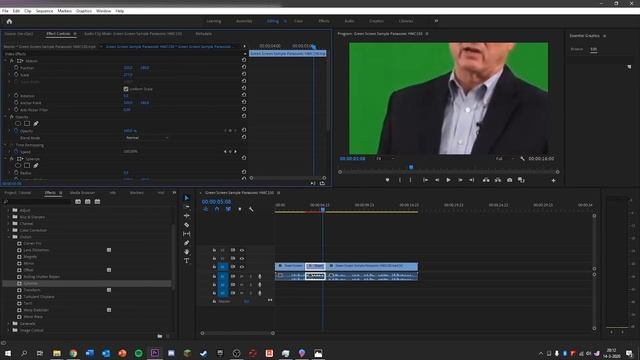Open Blend Mode dropdown (Normal)
This screenshot has height=360, width=640.
[x=146, y=138]
